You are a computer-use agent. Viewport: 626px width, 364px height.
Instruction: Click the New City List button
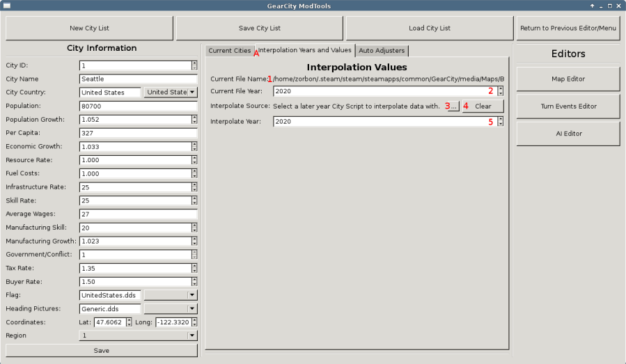(x=89, y=29)
